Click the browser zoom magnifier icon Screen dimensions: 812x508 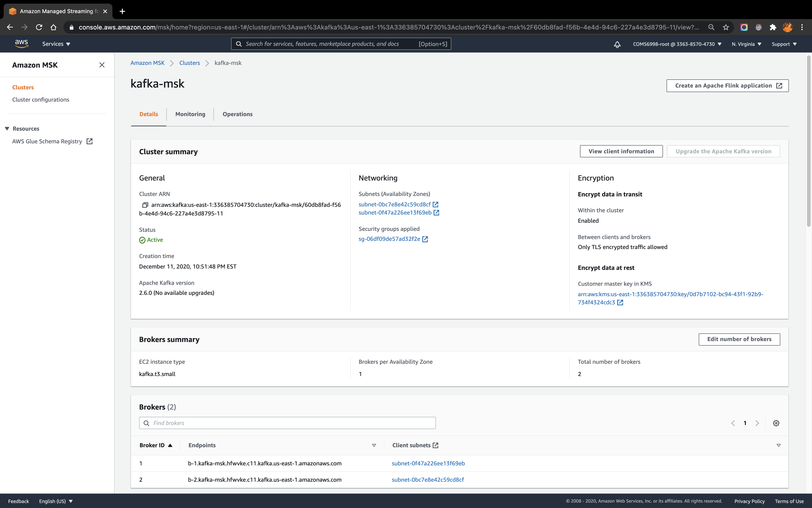[x=711, y=27]
